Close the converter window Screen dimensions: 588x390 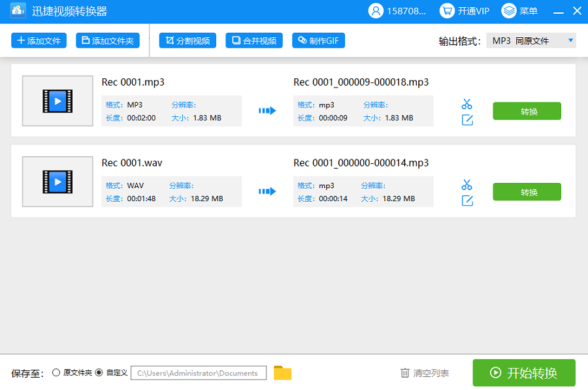click(x=577, y=11)
